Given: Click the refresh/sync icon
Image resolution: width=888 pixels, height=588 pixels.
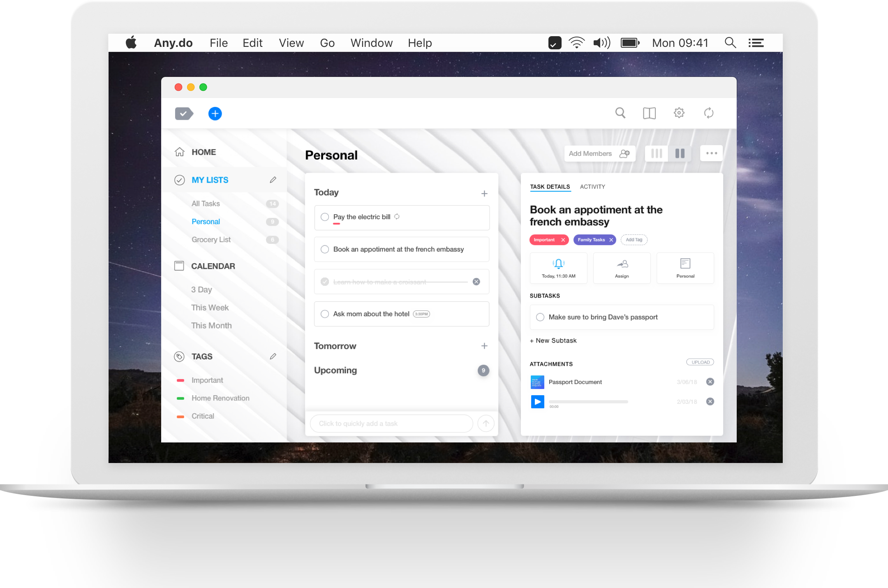Looking at the screenshot, I should (x=708, y=113).
